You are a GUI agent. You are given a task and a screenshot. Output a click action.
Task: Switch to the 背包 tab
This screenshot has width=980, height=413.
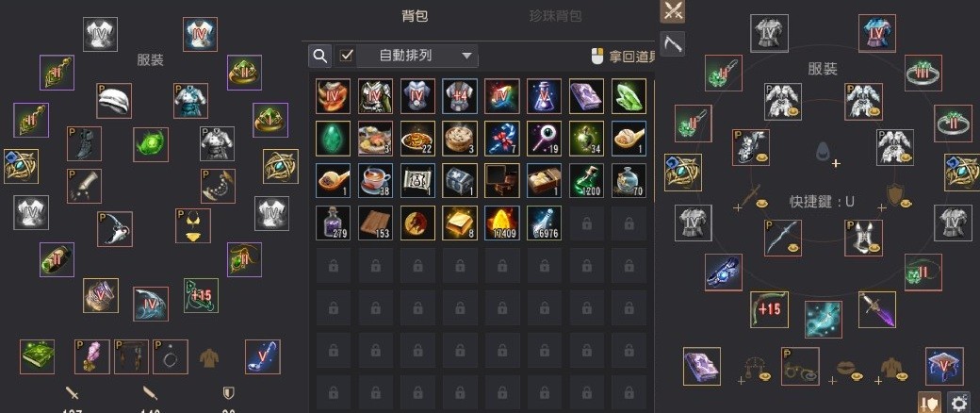tap(415, 16)
